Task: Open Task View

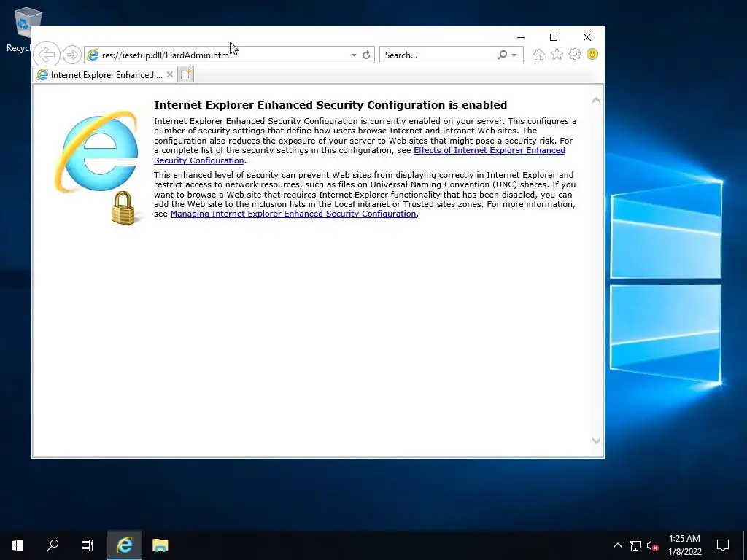Action: tap(88, 545)
